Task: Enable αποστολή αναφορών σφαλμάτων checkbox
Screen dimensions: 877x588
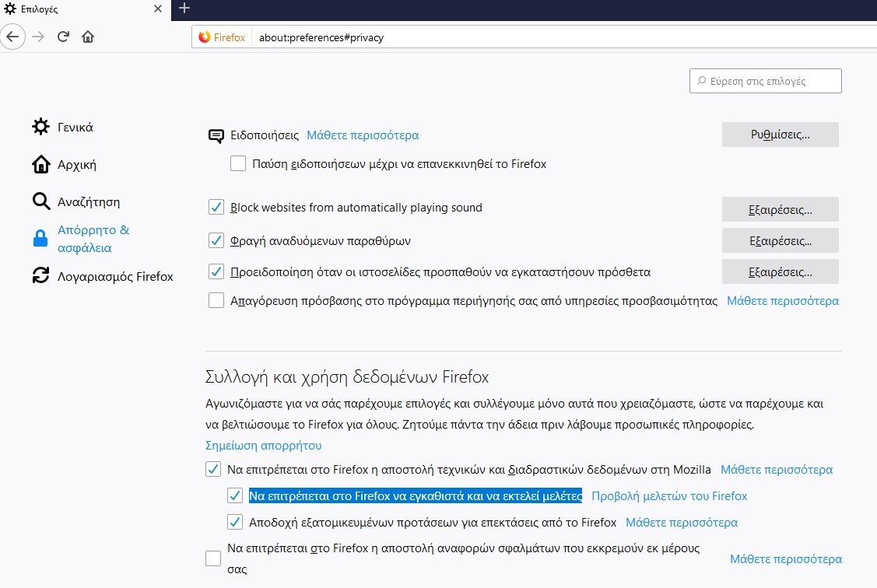Action: click(213, 558)
